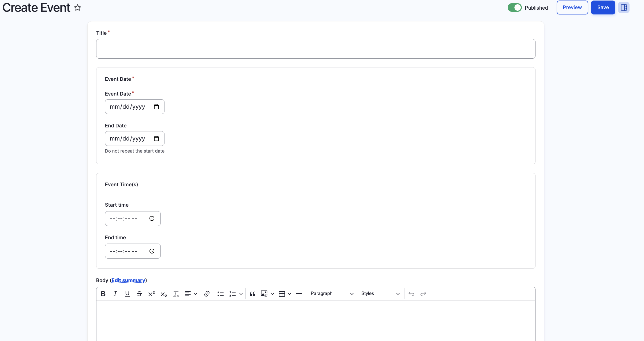Star Create Event as a favorite

click(78, 7)
